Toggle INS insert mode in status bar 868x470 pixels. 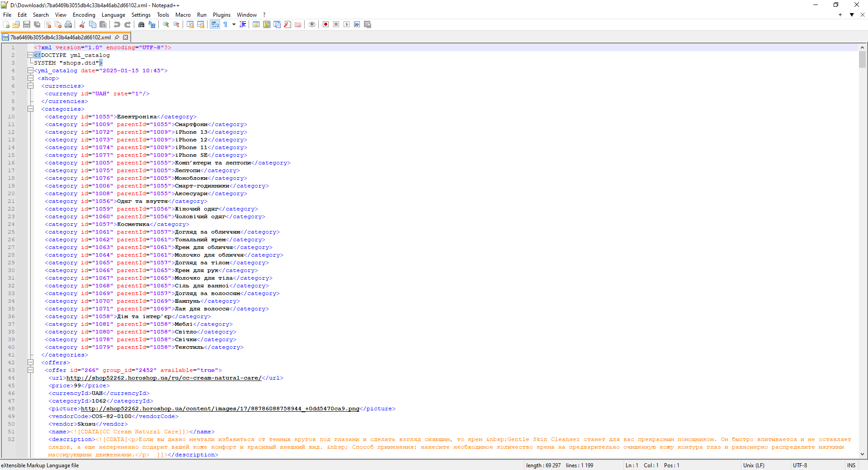click(851, 465)
